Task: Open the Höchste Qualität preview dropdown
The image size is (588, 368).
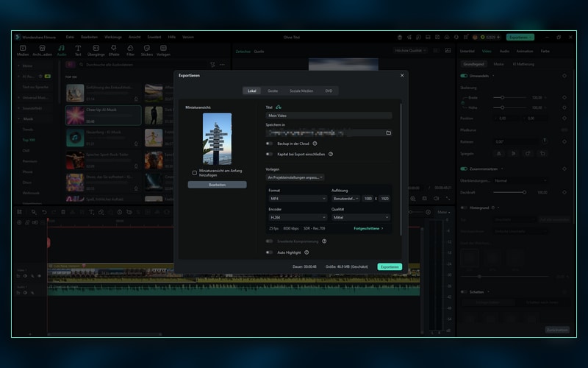Action: (x=411, y=50)
